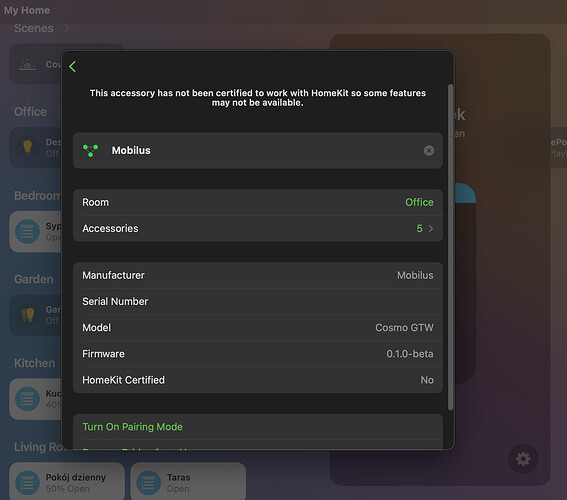Screen dimensions: 567x500
Task: Click Pokój dzienny blinds icon
Action: [27, 483]
